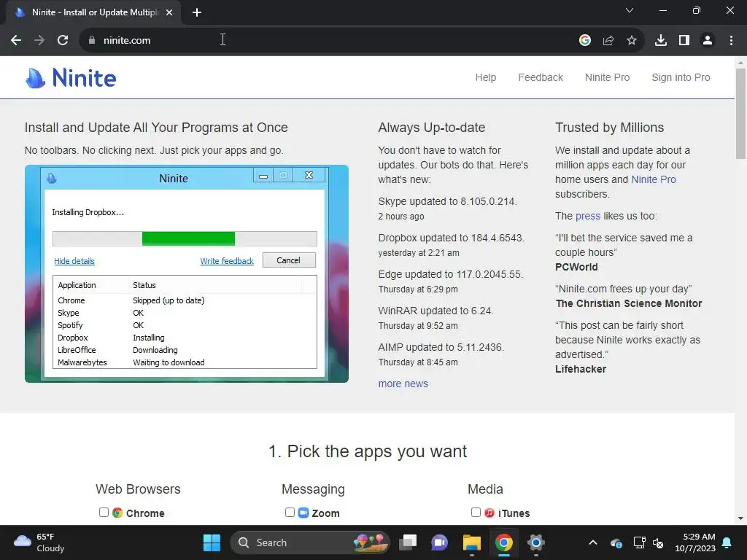This screenshot has width=747, height=560.
Task: Open the Teams chat taskbar icon
Action: pos(439,542)
